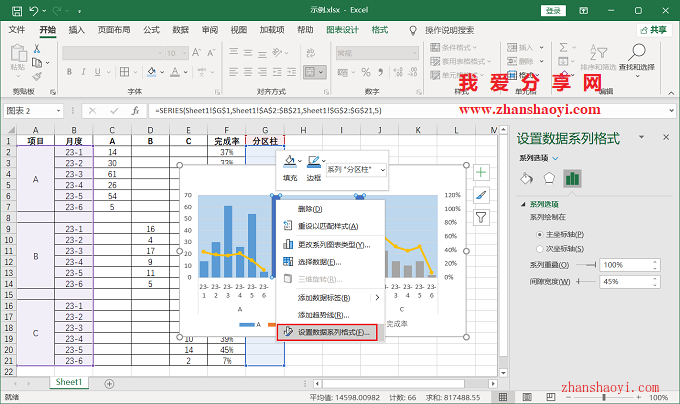Open the font size dropdown
Viewport: 680px width, 404px height.
pos(184,53)
